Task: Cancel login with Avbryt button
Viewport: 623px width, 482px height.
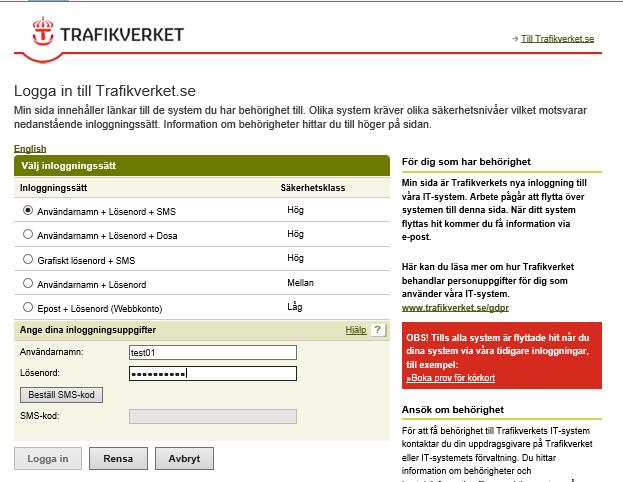Action: tap(184, 459)
